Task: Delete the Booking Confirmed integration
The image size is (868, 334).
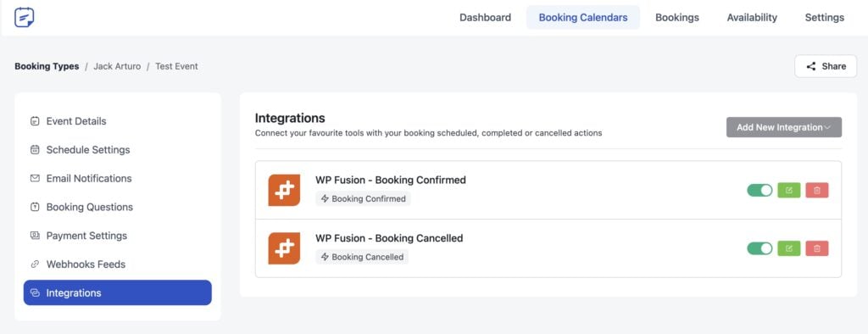Action: (x=817, y=191)
